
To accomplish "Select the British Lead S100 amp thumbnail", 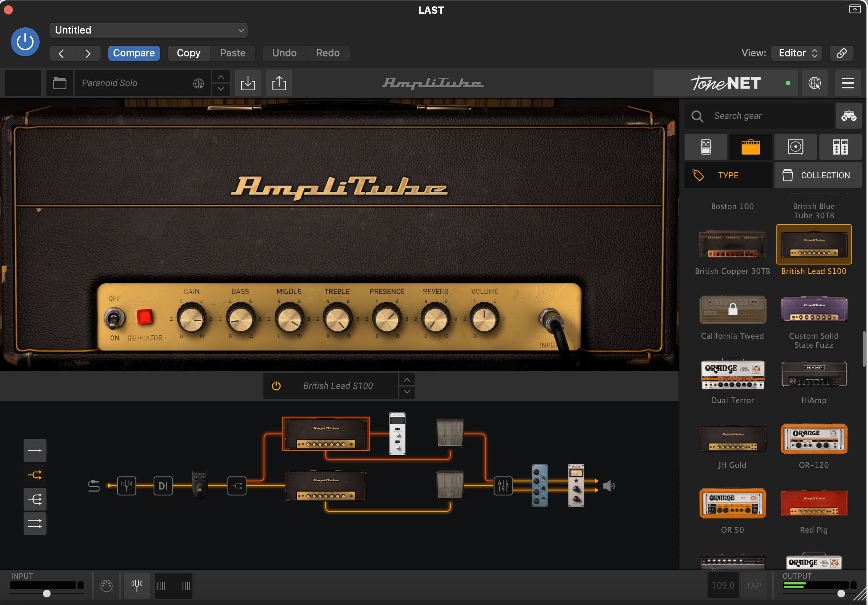I will tap(814, 245).
